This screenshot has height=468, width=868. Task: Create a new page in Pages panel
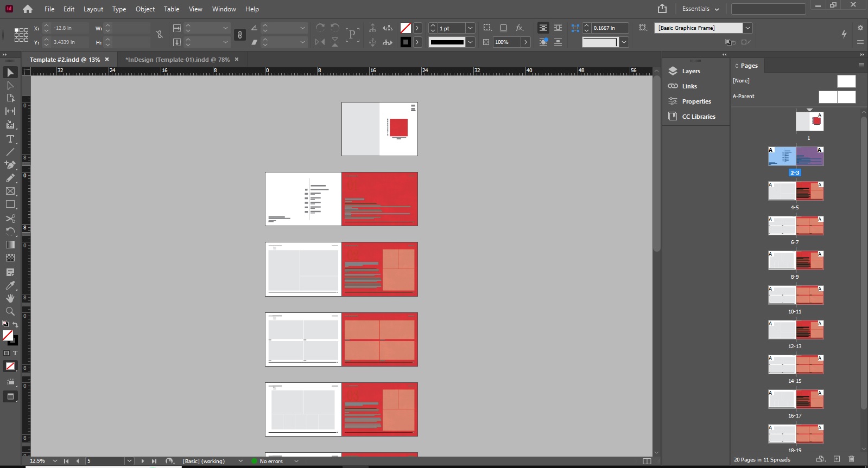click(837, 459)
